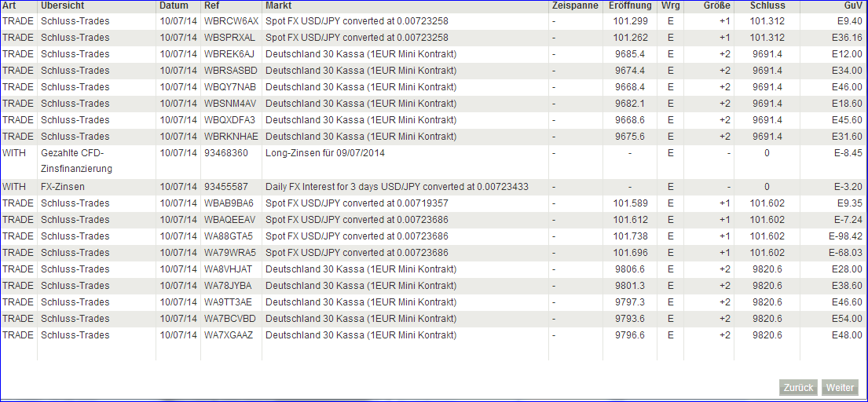Click the GuV column header
This screenshot has width=868, height=402.
852,5
